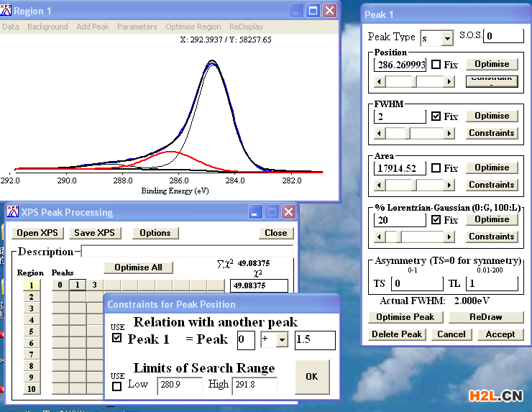
Task: Toggle USE checkbox for search range limits
Action: (116, 386)
